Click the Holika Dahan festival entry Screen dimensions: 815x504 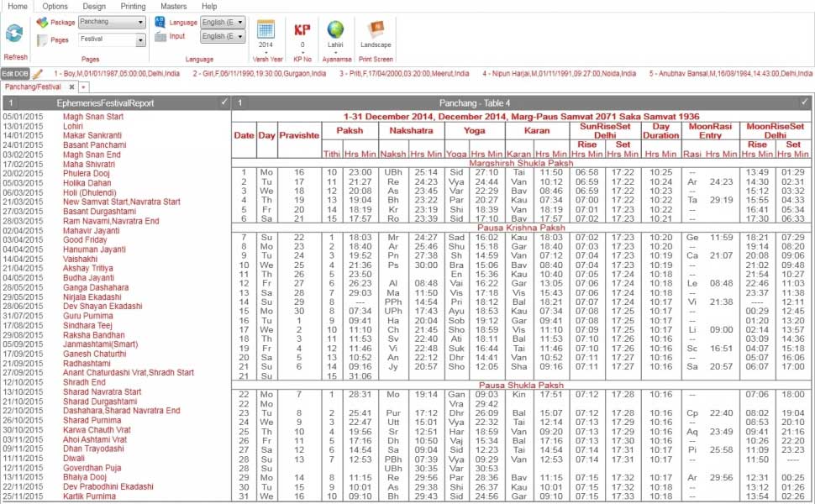[x=87, y=183]
